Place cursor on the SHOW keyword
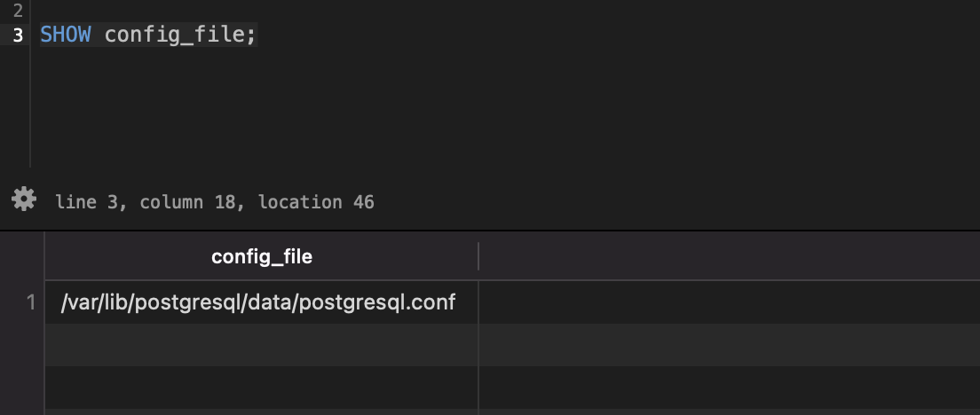The width and height of the screenshot is (980, 415). (65, 35)
